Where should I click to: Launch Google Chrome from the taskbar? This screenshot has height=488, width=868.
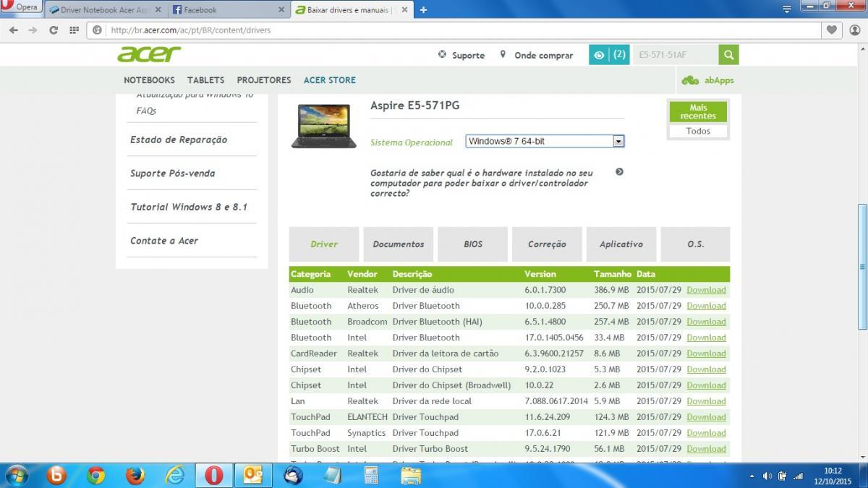[95, 475]
